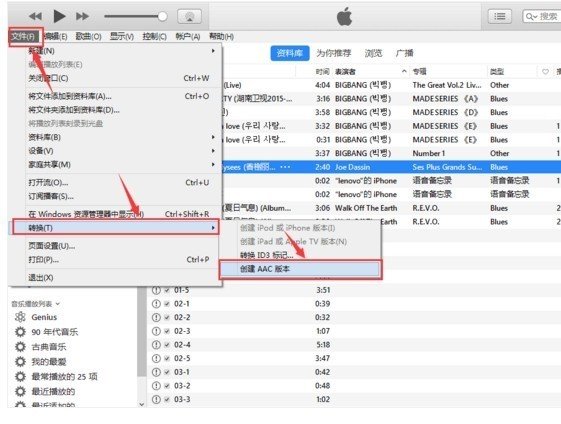Click the sidebar scroll down arrow
This screenshot has height=424, width=561.
[x=142, y=404]
